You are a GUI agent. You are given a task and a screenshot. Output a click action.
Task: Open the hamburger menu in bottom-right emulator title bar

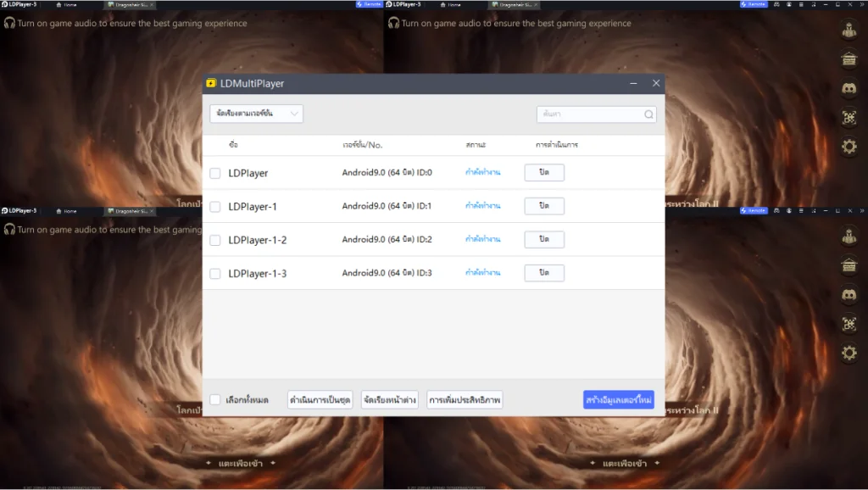(x=801, y=211)
